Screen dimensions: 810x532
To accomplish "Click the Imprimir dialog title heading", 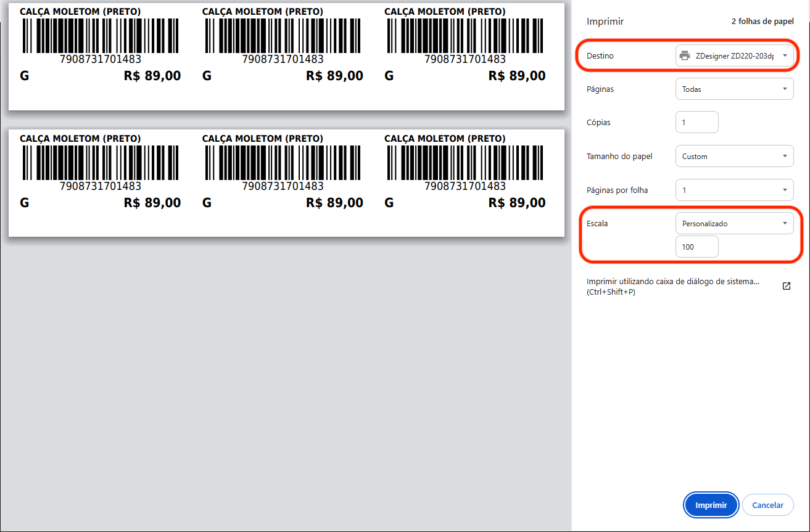I will click(605, 22).
